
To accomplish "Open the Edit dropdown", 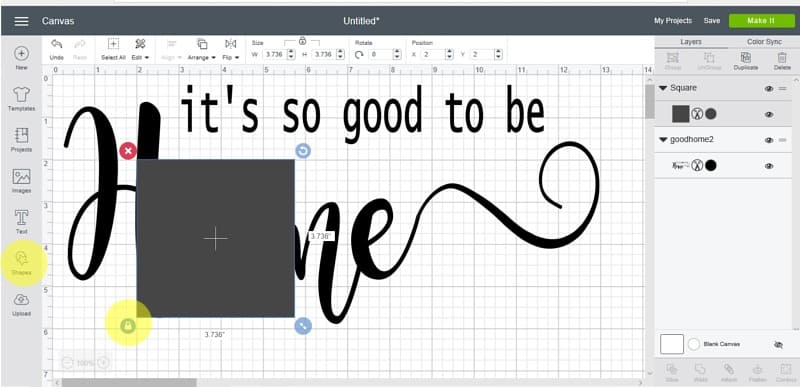I will coord(140,49).
